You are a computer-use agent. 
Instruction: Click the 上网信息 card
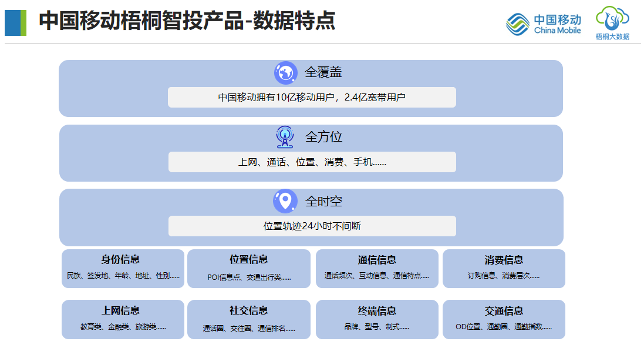point(123,319)
